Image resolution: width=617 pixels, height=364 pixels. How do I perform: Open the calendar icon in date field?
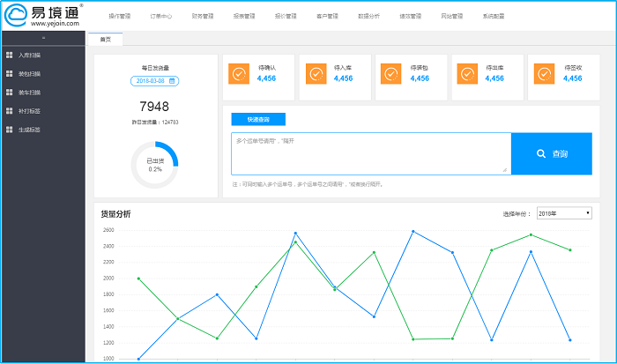[x=172, y=81]
